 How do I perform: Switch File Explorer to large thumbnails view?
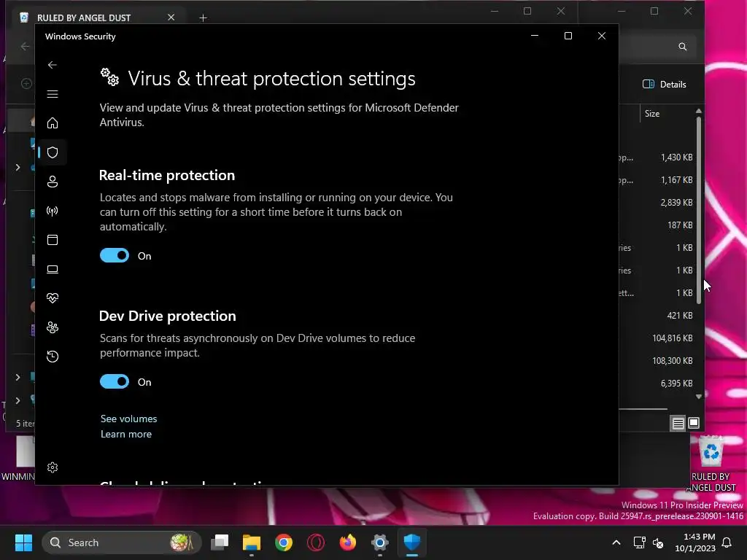click(x=694, y=423)
